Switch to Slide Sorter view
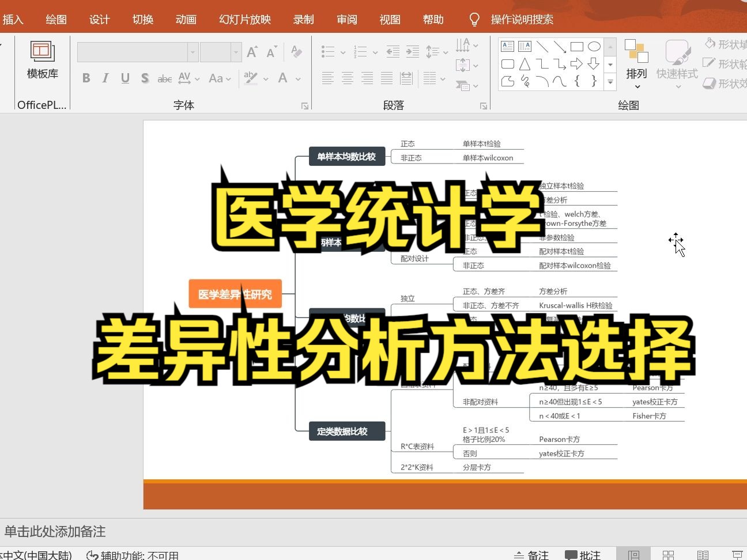 tap(669, 555)
